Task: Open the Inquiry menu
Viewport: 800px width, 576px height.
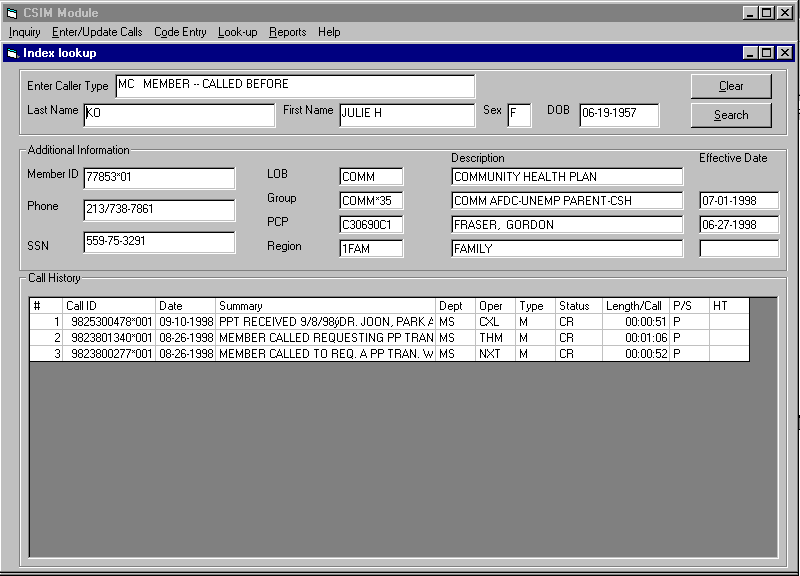Action: (x=24, y=32)
